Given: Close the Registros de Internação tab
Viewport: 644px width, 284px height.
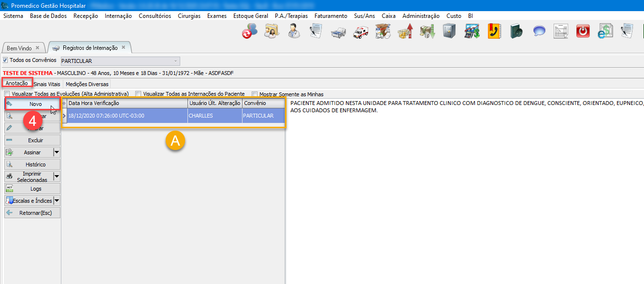Looking at the screenshot, I should pyautogui.click(x=123, y=47).
